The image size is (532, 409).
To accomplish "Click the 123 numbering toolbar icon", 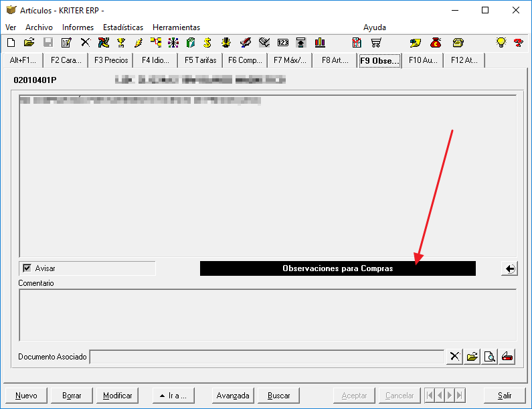I will 283,43.
